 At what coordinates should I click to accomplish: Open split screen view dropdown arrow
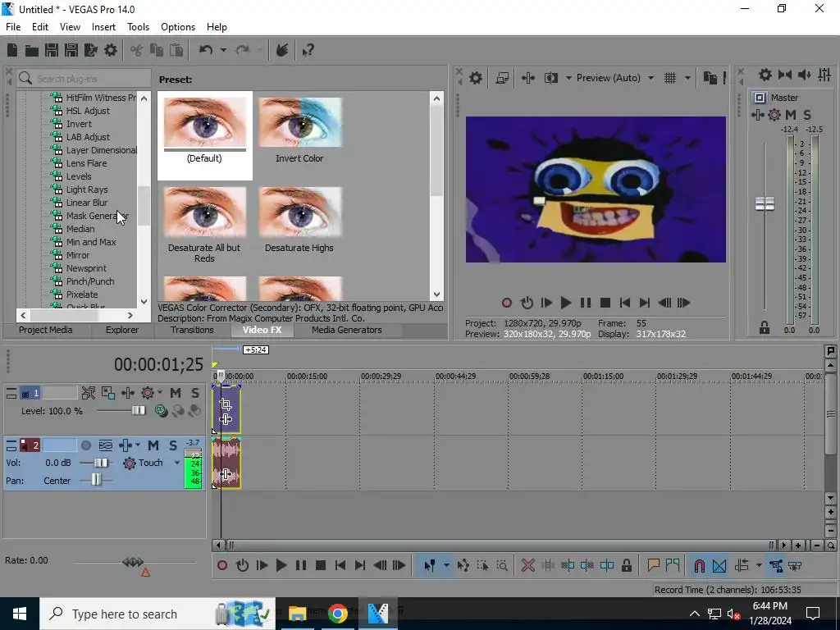[x=568, y=78]
